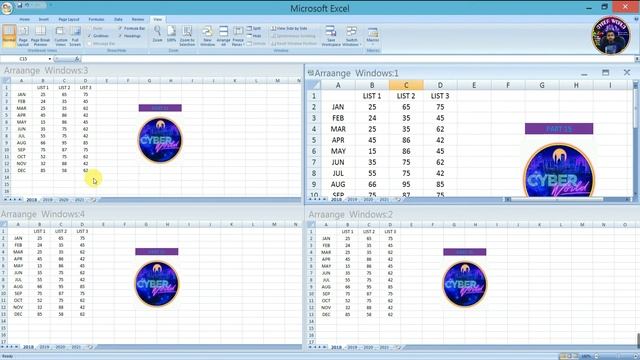This screenshot has width=640, height=360.
Task: Open Page Break Preview
Action: [x=40, y=36]
